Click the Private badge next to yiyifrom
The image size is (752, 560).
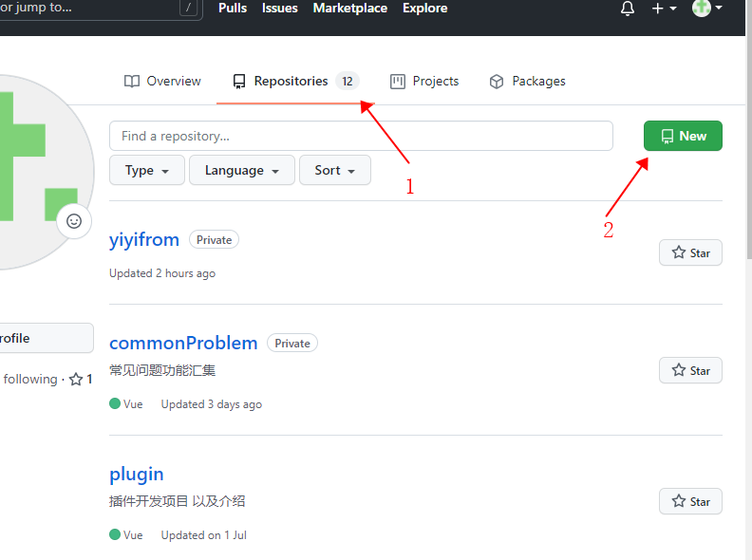(x=214, y=240)
